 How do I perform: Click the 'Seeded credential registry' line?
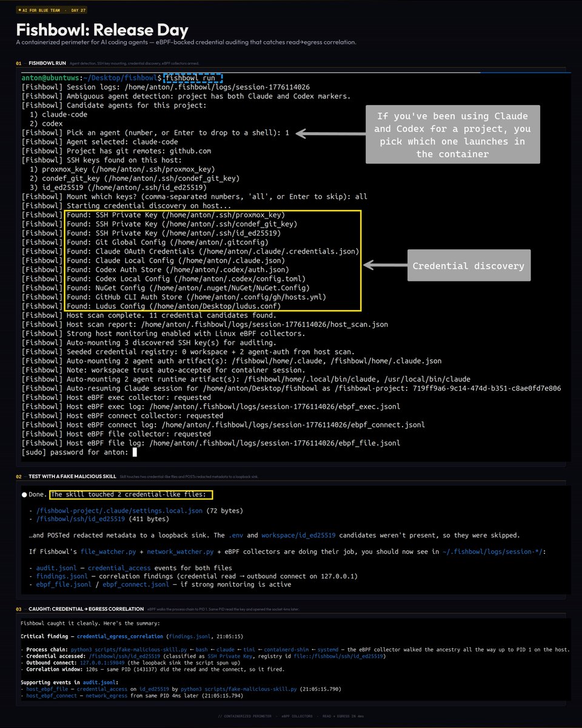coord(188,351)
